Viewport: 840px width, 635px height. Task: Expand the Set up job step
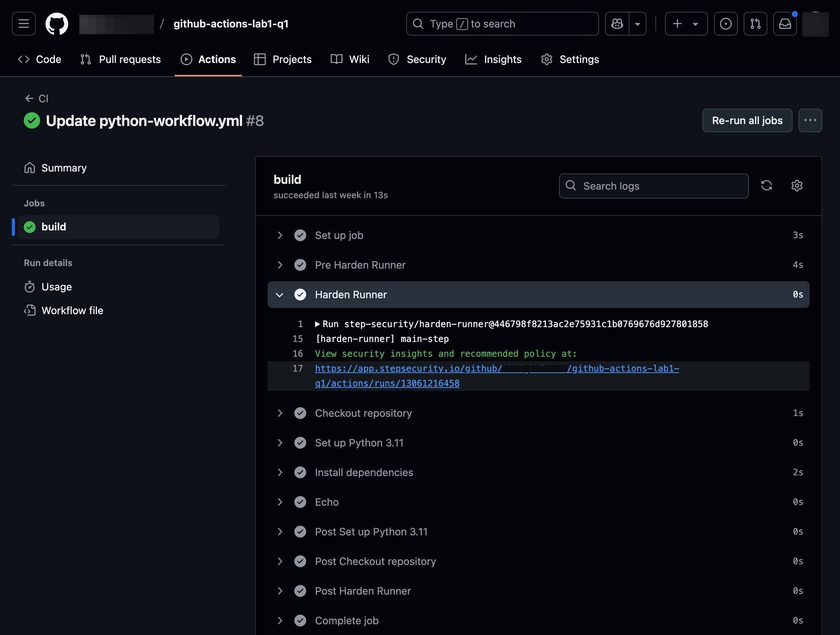[538, 235]
